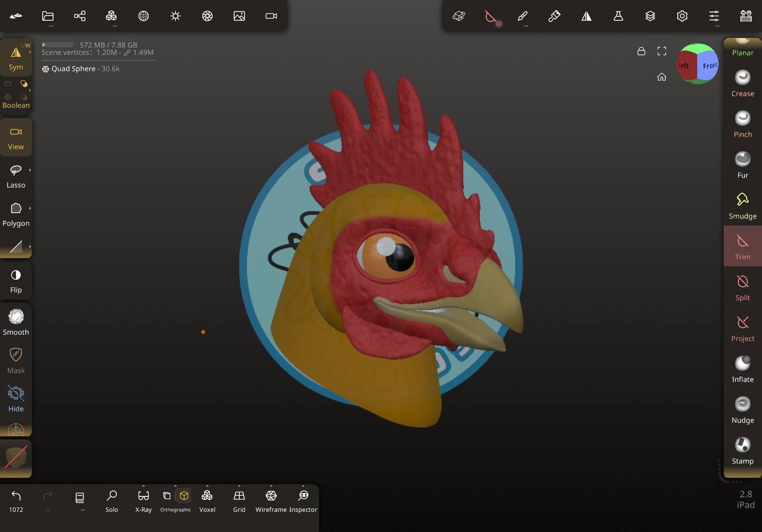Toggle X-Ray display mode

coord(143,500)
